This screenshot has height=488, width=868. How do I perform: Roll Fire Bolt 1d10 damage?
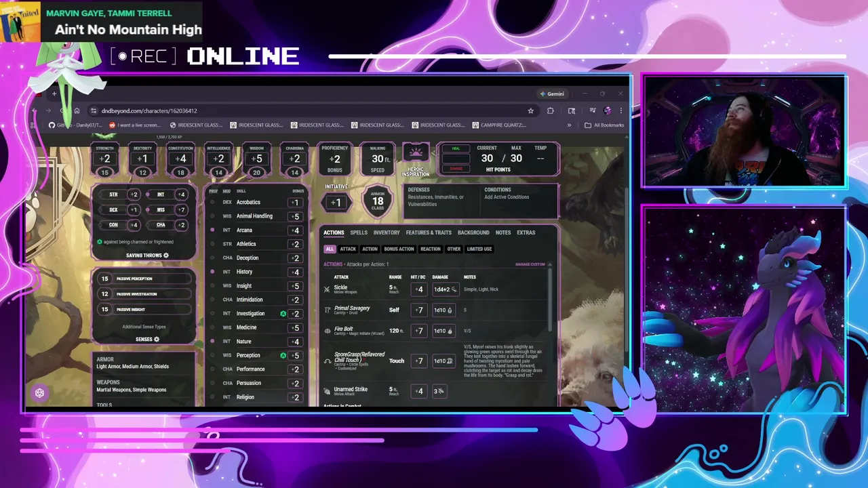[445, 331]
